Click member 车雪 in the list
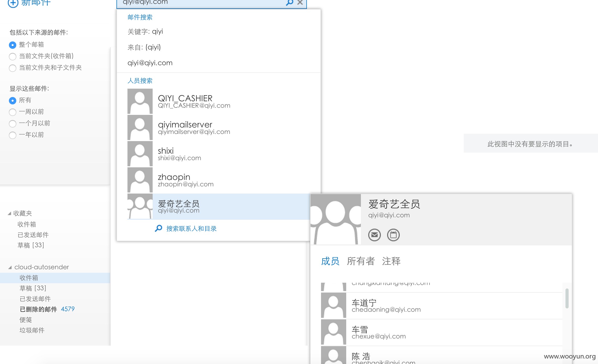This screenshot has width=598, height=364. [442, 332]
